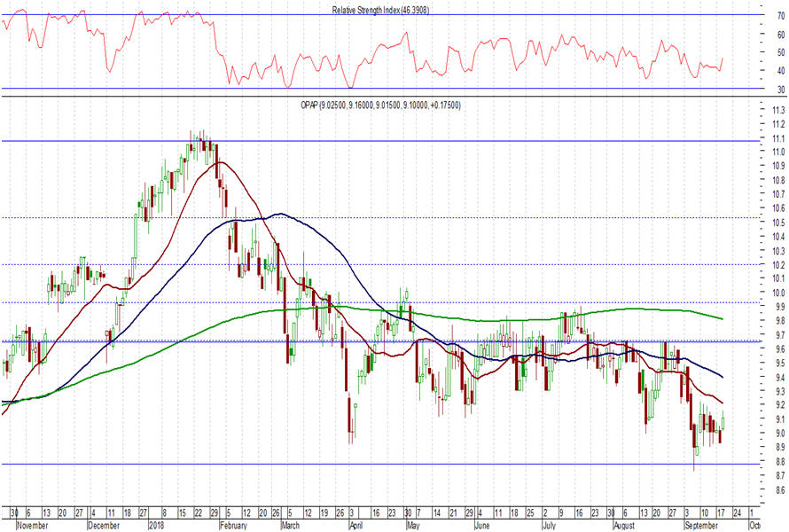Viewport: 789px width, 532px height.
Task: Click the 9.7 price axis label
Action: click(x=780, y=334)
